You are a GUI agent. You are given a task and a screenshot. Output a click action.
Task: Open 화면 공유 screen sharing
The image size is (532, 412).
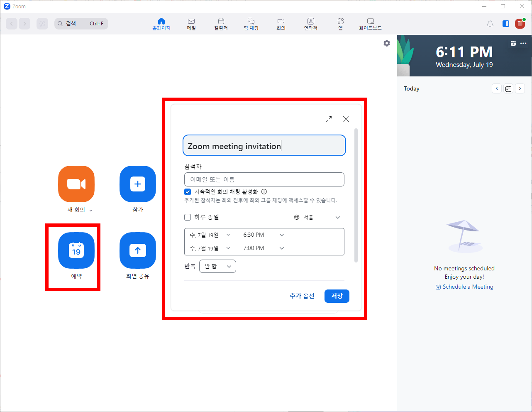(x=137, y=250)
